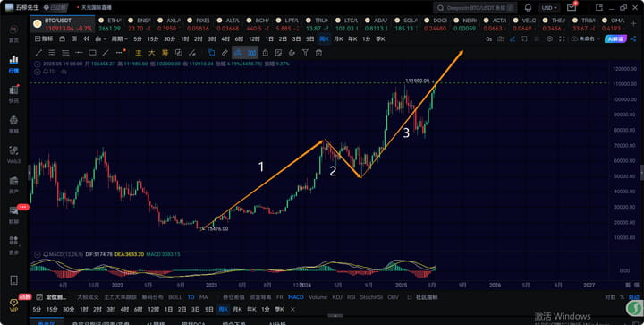Toggle the TD indicator in the bottom bar
The image size is (644, 325).
coord(191,297)
